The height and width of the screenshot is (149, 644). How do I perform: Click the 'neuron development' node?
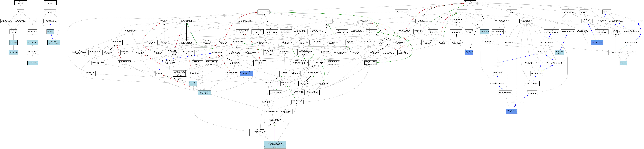(x=505, y=93)
